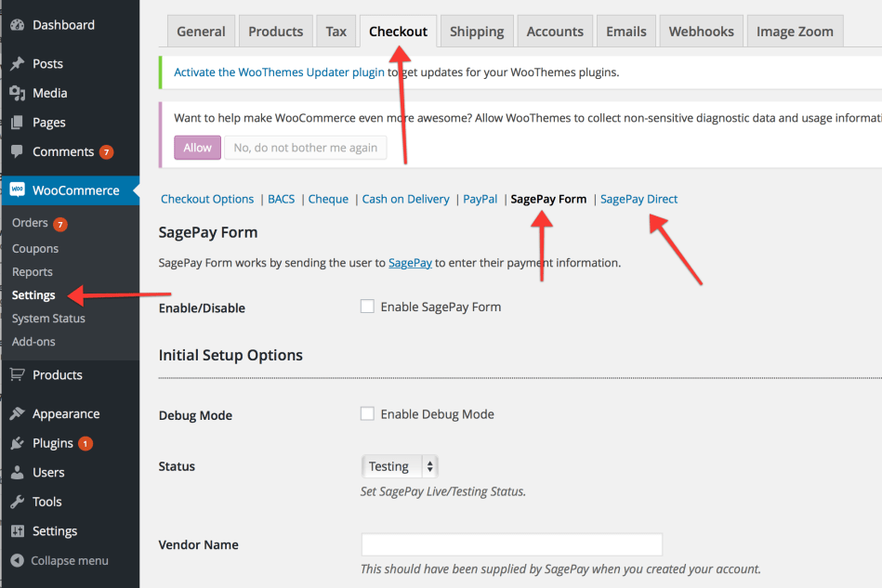Click the Dashboard gauge icon
Image resolution: width=882 pixels, height=588 pixels.
(17, 25)
